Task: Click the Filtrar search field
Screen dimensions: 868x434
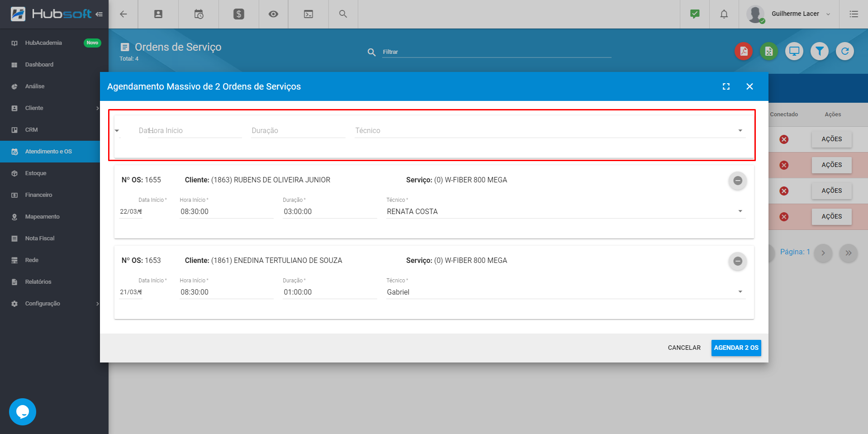Action: coord(497,52)
